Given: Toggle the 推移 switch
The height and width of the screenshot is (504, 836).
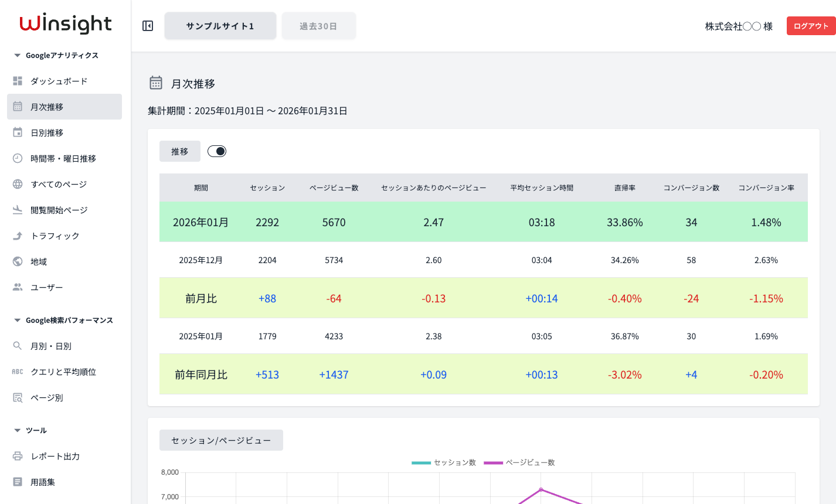Looking at the screenshot, I should tap(217, 151).
